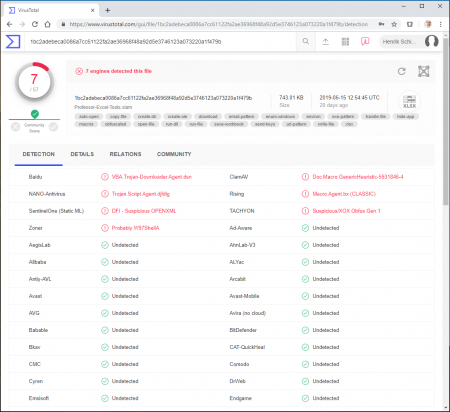Open the COMMUNITY tab
This screenshot has height=412, width=450.
174,154
